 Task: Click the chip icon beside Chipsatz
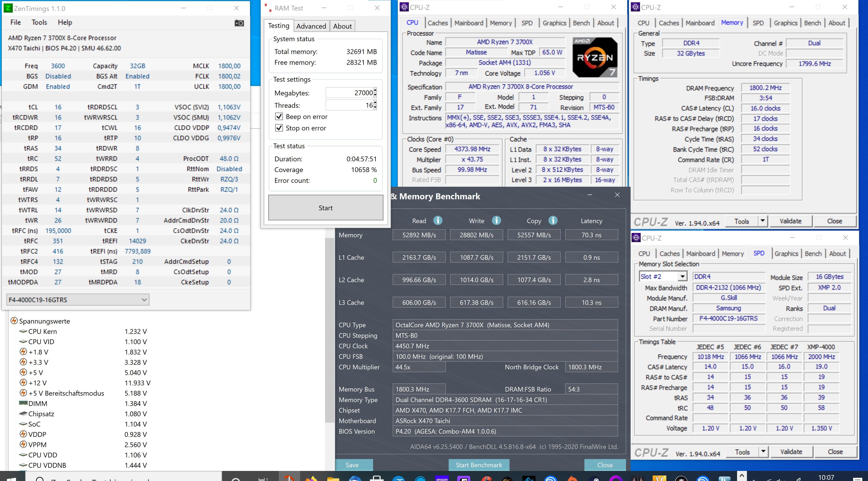click(23, 413)
